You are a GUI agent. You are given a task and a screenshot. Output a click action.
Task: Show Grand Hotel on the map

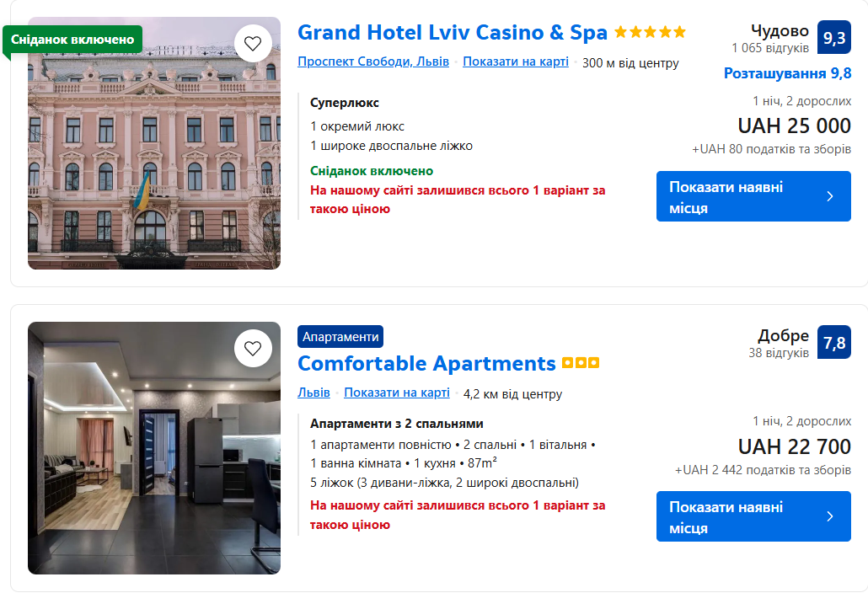(x=515, y=61)
